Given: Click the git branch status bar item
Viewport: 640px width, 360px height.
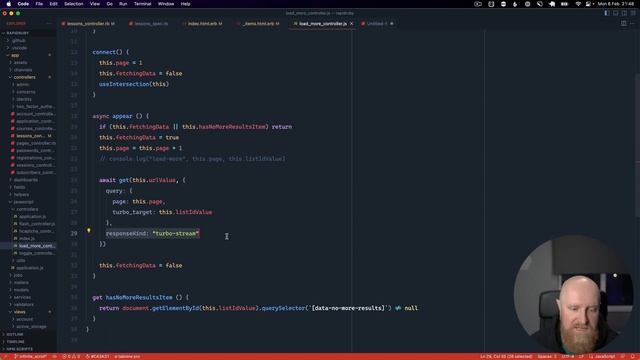Looking at the screenshot, I should pyautogui.click(x=30, y=356).
